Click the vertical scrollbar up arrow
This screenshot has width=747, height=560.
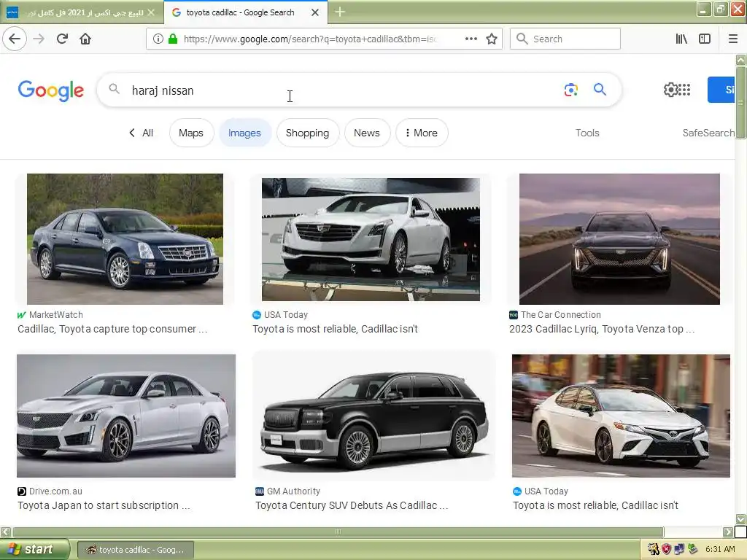740,60
